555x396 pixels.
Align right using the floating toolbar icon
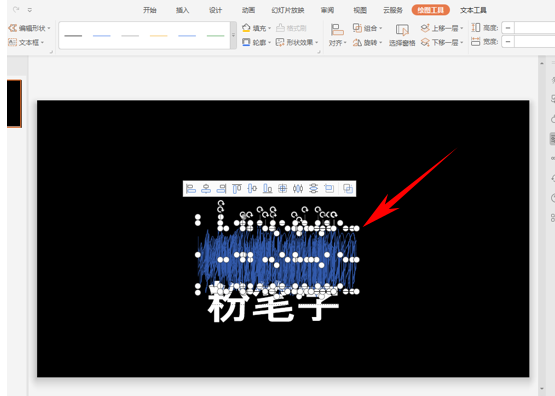point(221,189)
